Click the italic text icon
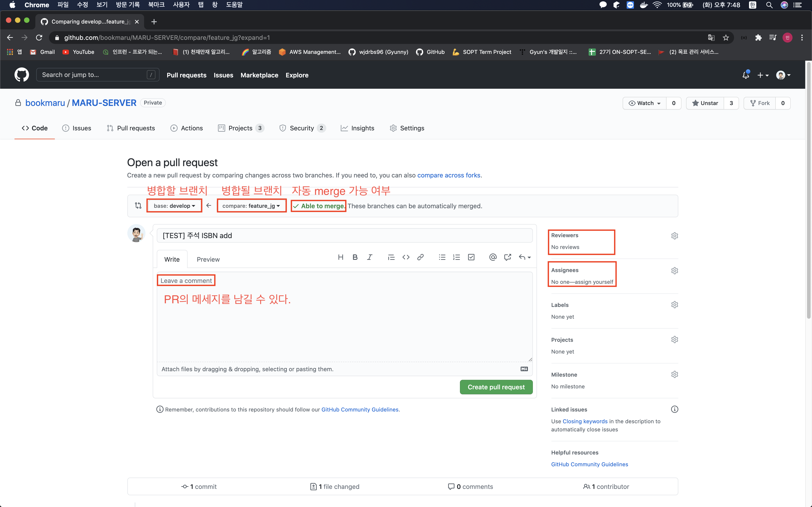812x507 pixels. coord(370,257)
